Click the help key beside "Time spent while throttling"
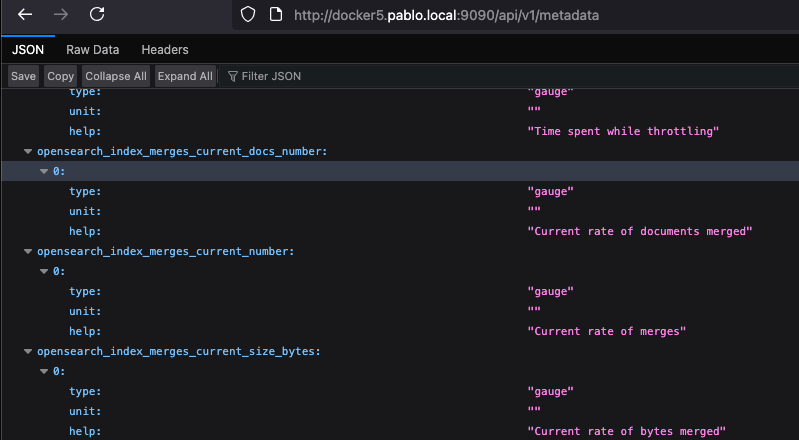This screenshot has height=440, width=799. coord(85,131)
